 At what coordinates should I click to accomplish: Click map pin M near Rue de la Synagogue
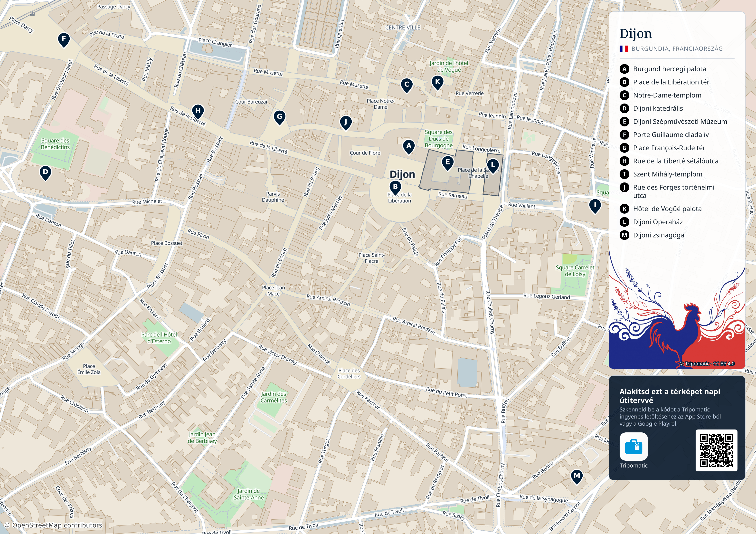coord(576,477)
